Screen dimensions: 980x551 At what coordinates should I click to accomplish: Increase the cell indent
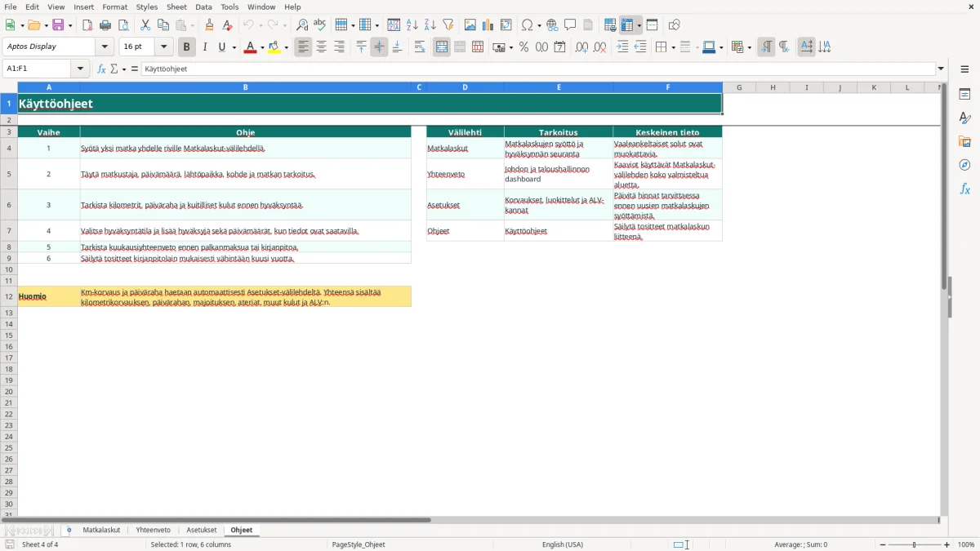[x=622, y=47]
